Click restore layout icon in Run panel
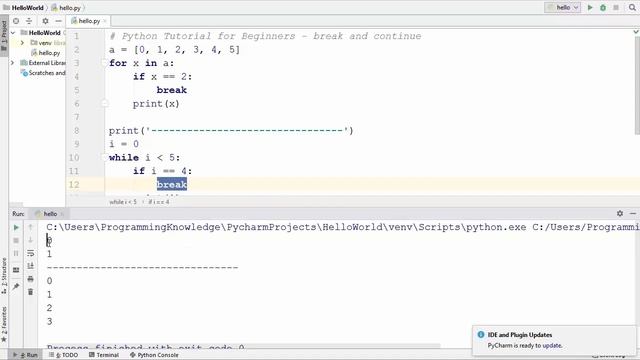This screenshot has height=360, width=640. 16,270
